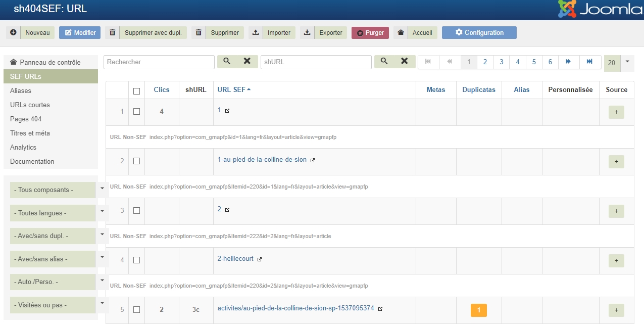Click trash icon of Supprimer avec dupl.
Viewport: 644px width, 324px height.
click(112, 32)
